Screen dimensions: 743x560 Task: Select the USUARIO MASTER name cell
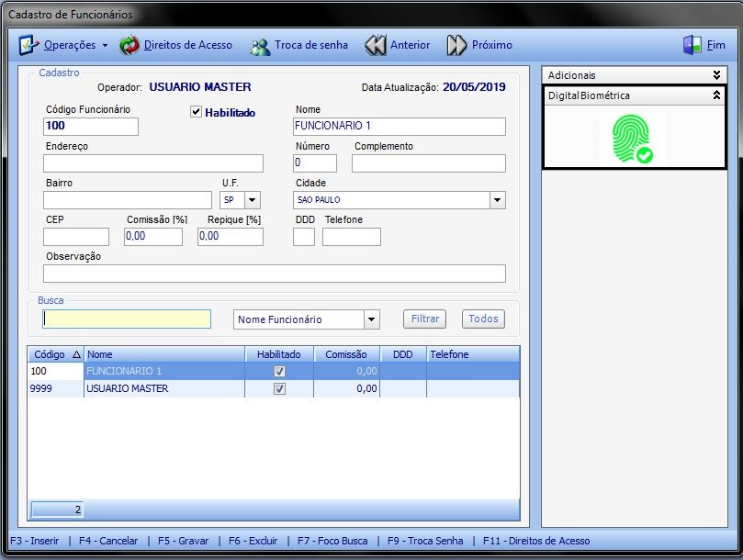point(164,388)
